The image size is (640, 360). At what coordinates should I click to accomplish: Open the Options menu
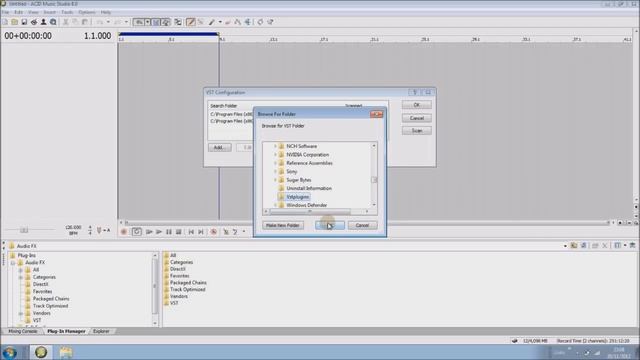[x=87, y=12]
